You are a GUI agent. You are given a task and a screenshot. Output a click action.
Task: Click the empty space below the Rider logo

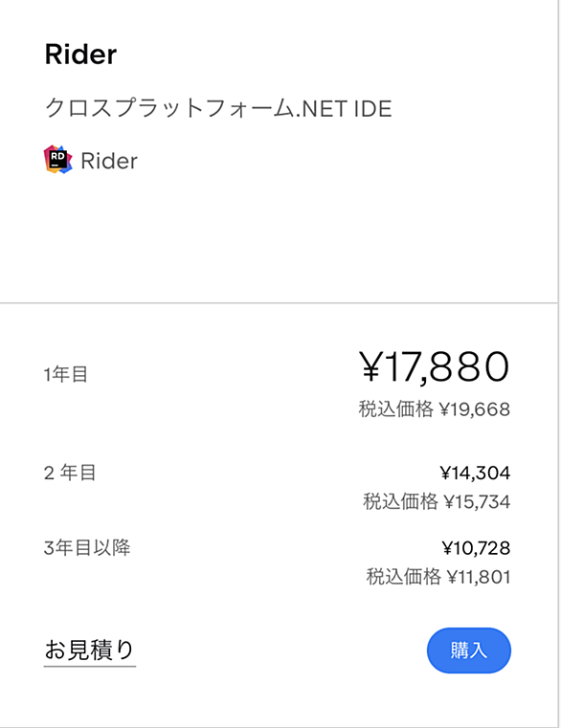(x=279, y=237)
